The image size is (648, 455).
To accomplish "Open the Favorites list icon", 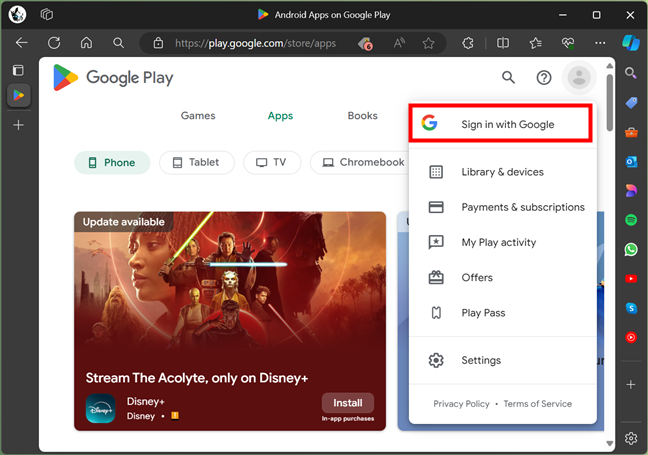I will coord(536,43).
